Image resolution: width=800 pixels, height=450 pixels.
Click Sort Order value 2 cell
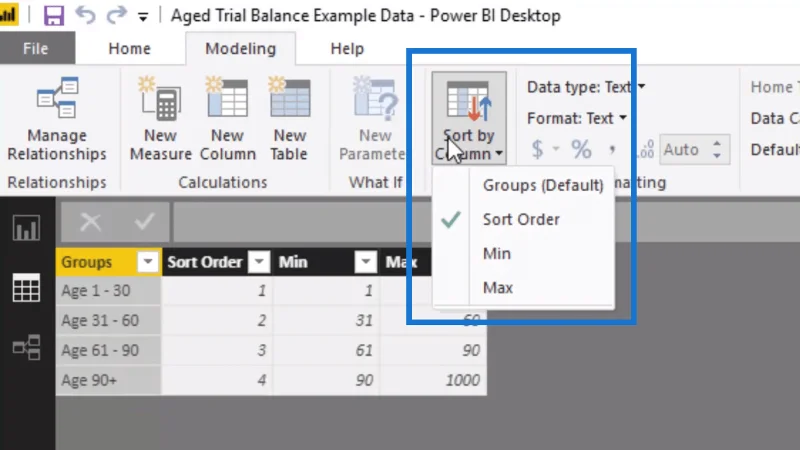click(x=217, y=320)
